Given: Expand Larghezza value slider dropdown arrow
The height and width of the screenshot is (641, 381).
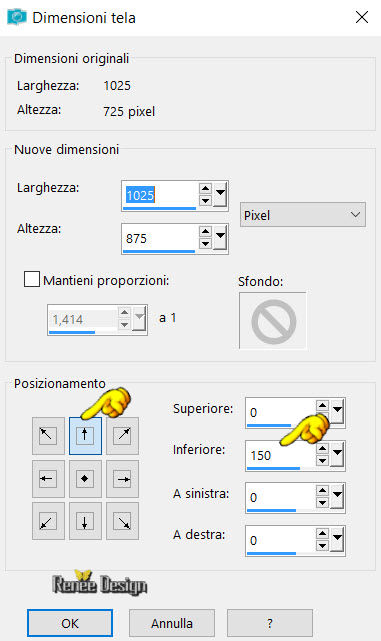Looking at the screenshot, I should click(x=220, y=195).
